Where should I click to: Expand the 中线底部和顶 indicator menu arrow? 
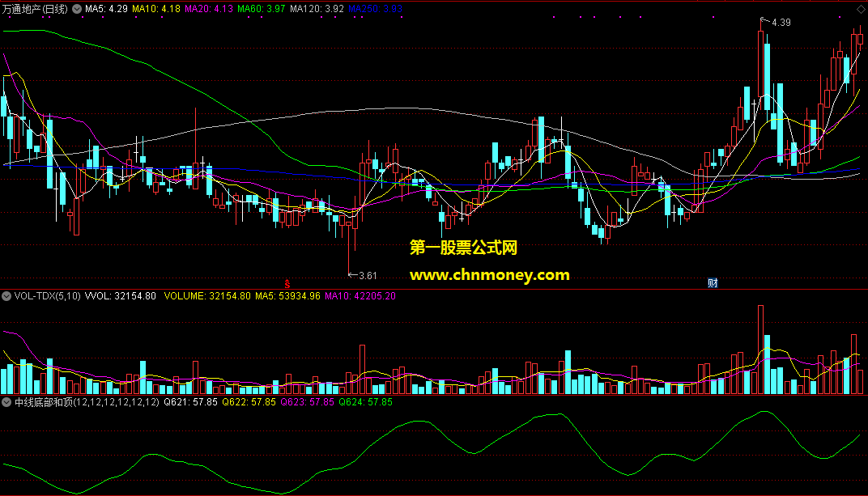pos(6,402)
